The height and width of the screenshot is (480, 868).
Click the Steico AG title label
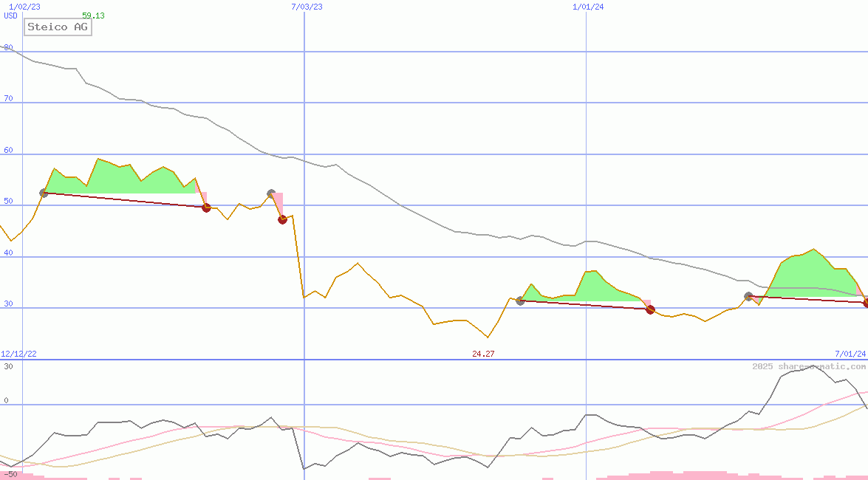click(x=58, y=27)
